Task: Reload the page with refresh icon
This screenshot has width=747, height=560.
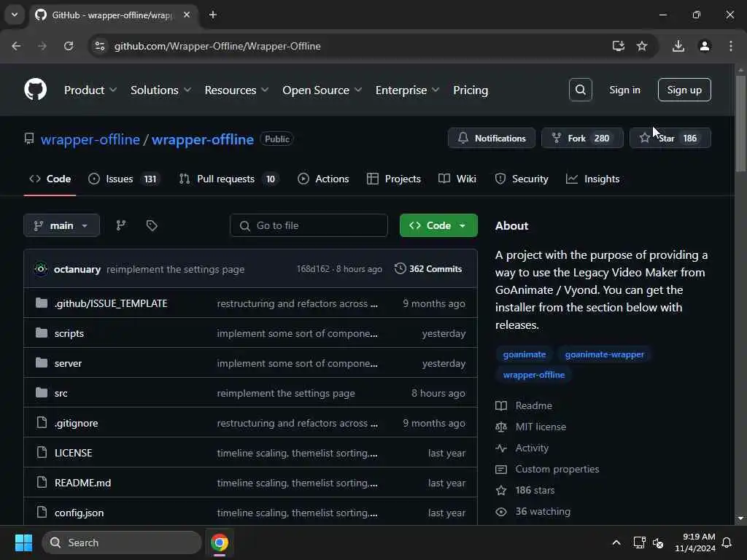Action: tap(69, 46)
